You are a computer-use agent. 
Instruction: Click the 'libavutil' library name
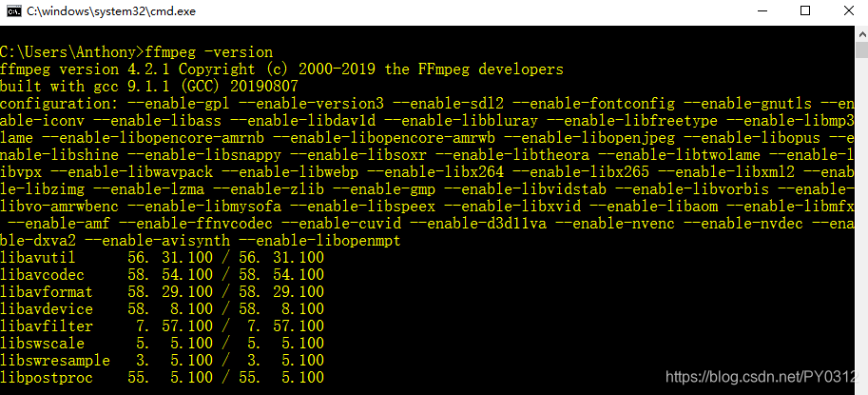pos(38,258)
